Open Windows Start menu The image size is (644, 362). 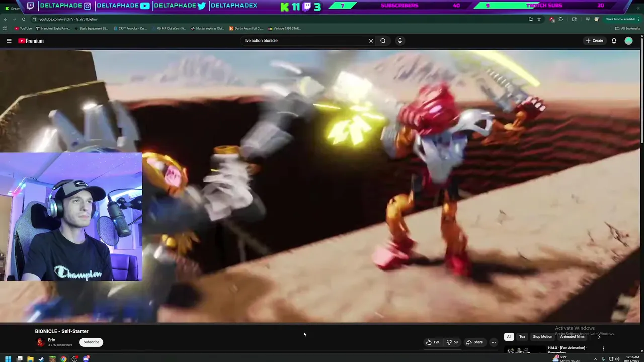pos(8,359)
